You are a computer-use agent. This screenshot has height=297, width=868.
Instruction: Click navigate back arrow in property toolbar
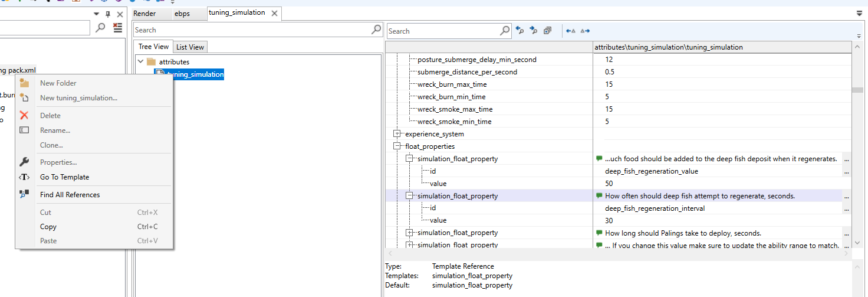[570, 31]
